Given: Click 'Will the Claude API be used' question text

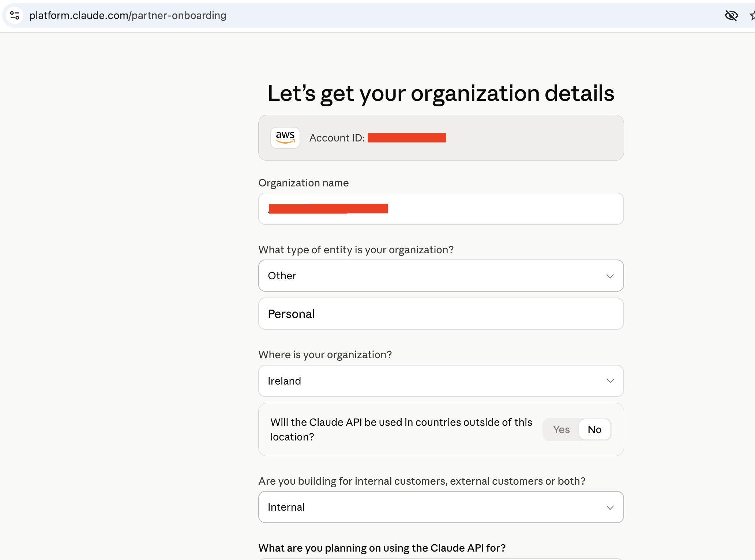Looking at the screenshot, I should [x=401, y=430].
